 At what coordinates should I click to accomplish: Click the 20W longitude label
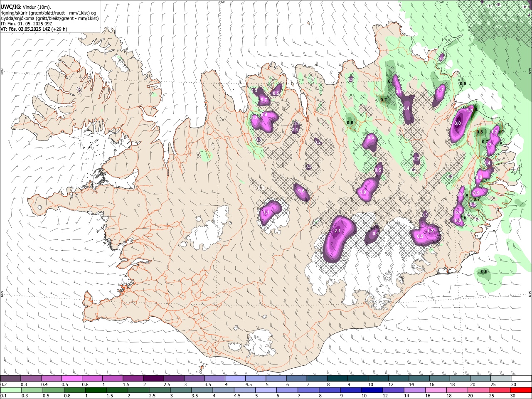tap(221, 2)
